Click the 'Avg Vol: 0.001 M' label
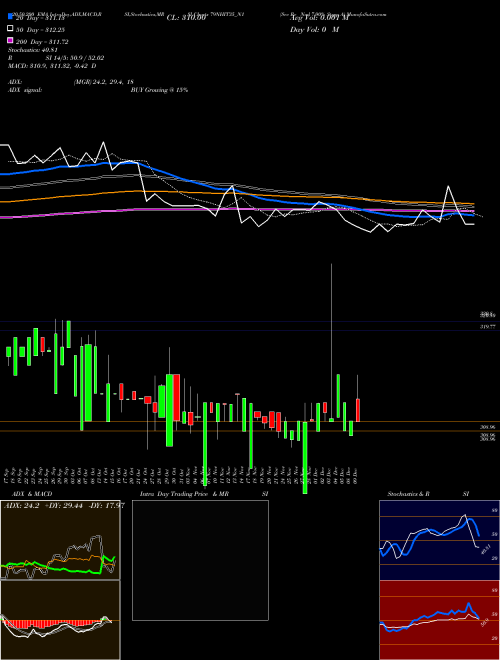The image size is (500, 660). pos(319,18)
